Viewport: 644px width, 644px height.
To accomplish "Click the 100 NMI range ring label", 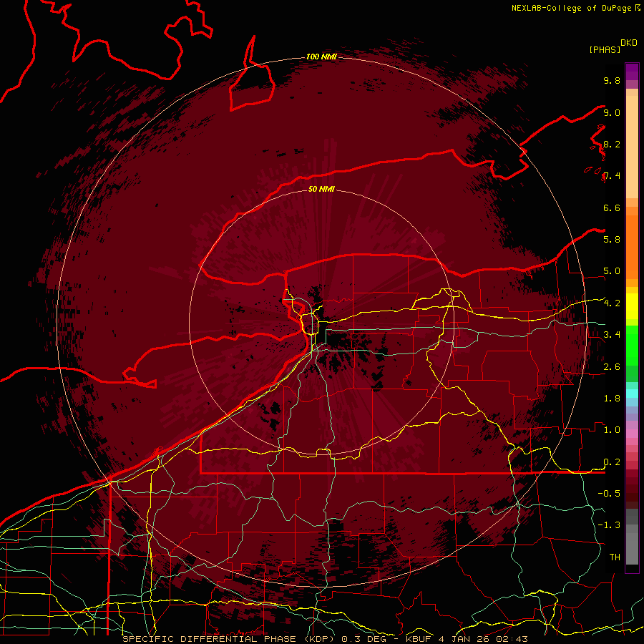I will [321, 57].
